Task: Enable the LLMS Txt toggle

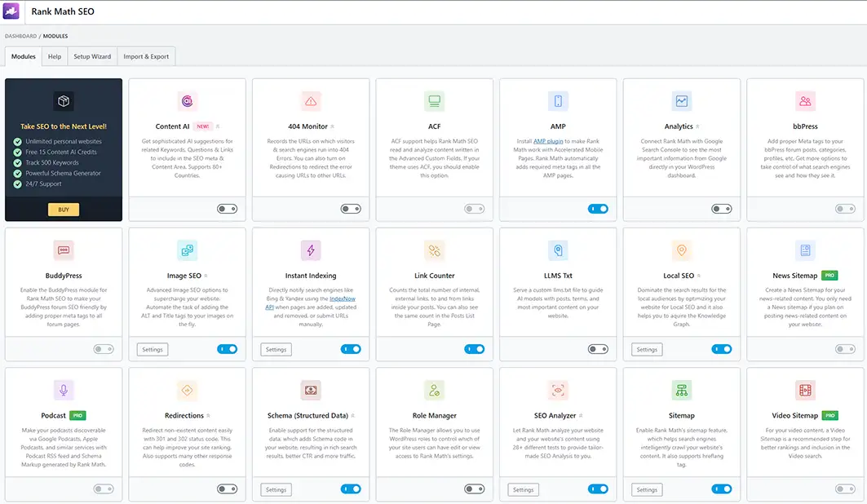Action: [598, 349]
